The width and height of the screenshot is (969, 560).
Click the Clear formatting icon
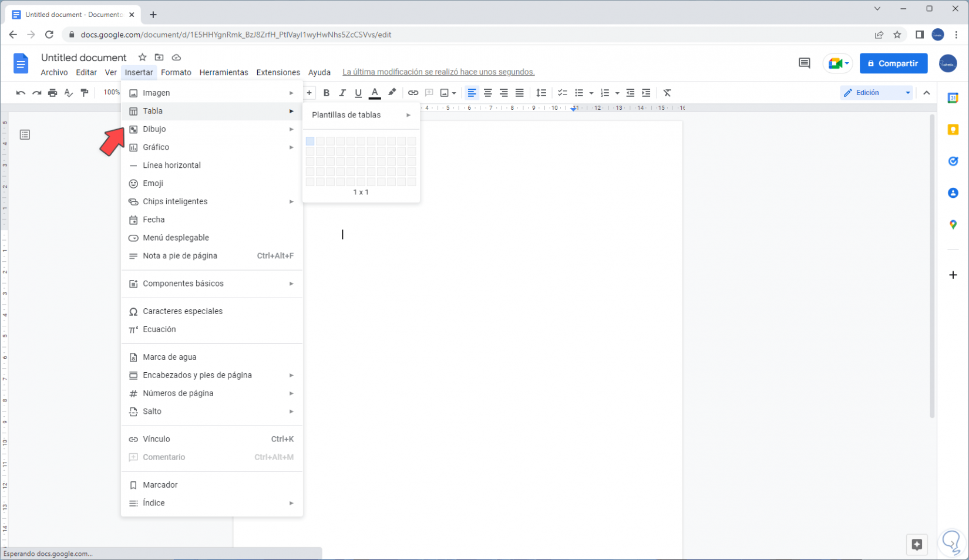667,93
